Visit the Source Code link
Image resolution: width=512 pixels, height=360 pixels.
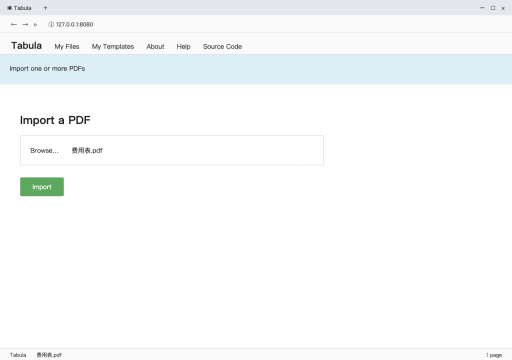[222, 47]
